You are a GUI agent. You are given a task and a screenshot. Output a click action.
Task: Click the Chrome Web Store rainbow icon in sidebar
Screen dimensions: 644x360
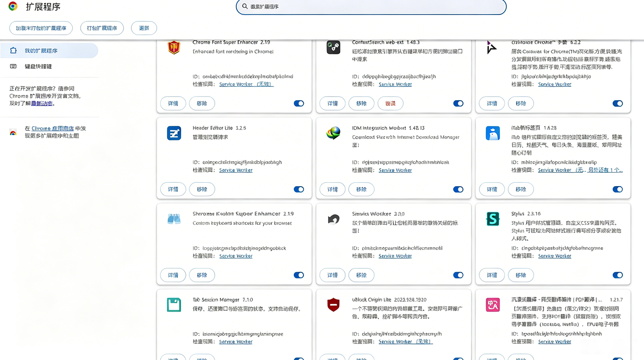pyautogui.click(x=13, y=132)
